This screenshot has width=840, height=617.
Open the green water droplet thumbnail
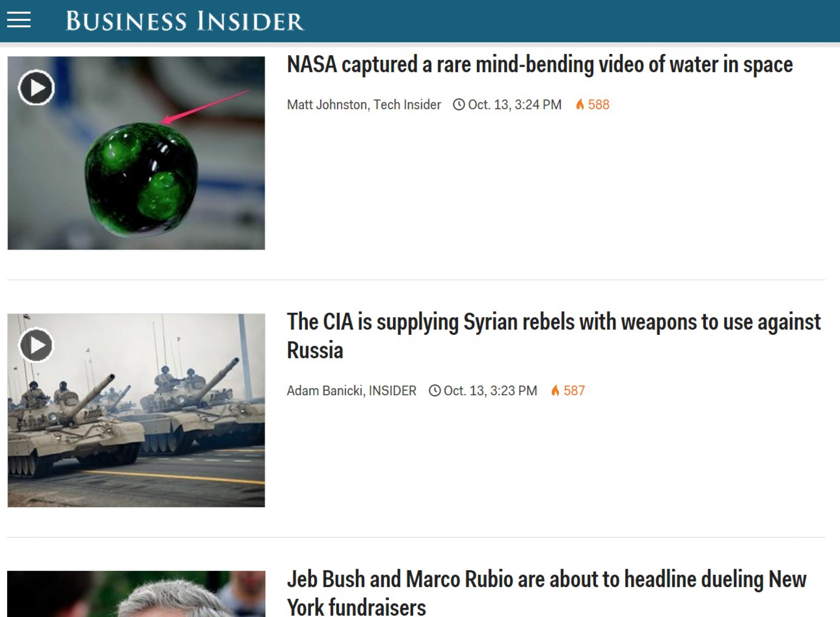tap(136, 153)
